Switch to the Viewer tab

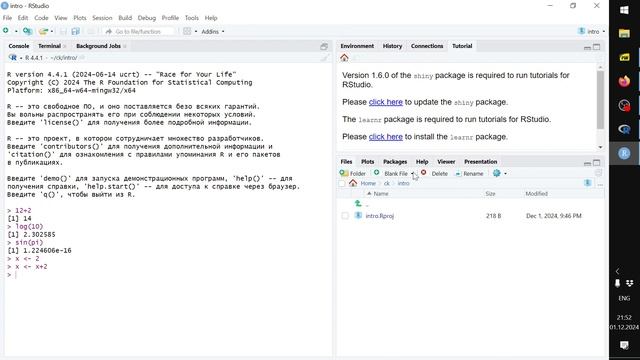(x=446, y=162)
